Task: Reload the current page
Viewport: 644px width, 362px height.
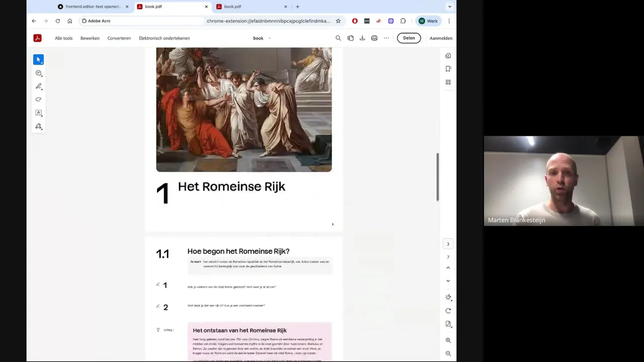Action: (x=58, y=21)
